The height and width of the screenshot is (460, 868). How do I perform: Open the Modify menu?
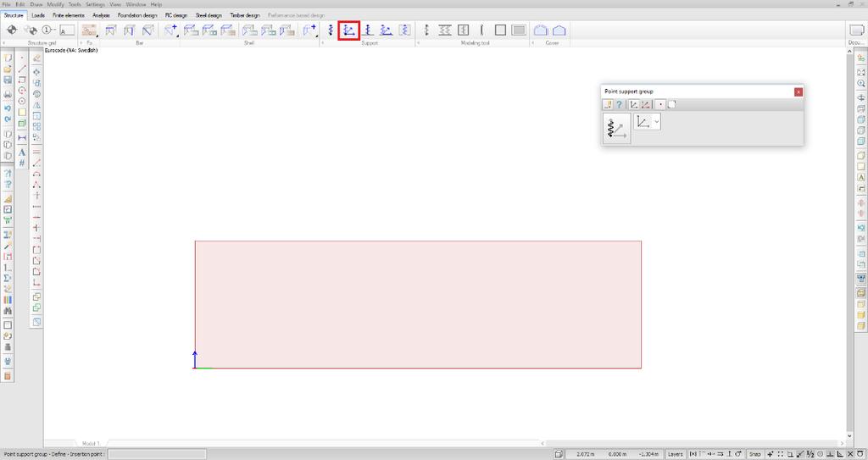coord(55,4)
